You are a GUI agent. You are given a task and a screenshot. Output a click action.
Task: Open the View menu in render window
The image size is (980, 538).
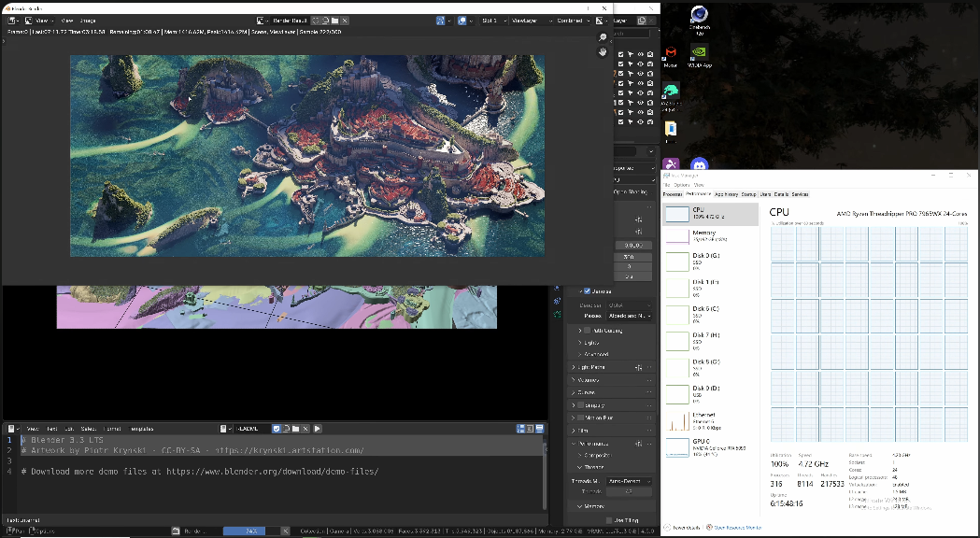(x=67, y=21)
